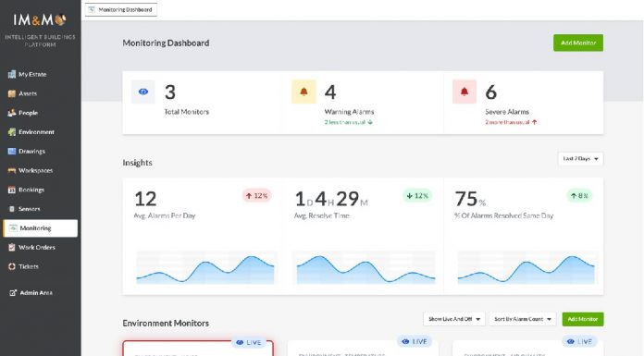
Task: Click the Work Orders clipboard icon
Action: [x=12, y=247]
